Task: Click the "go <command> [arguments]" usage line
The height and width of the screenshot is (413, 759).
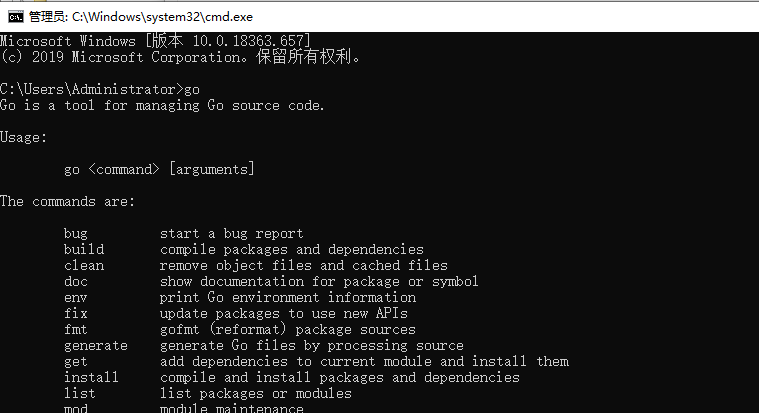Action: (159, 169)
